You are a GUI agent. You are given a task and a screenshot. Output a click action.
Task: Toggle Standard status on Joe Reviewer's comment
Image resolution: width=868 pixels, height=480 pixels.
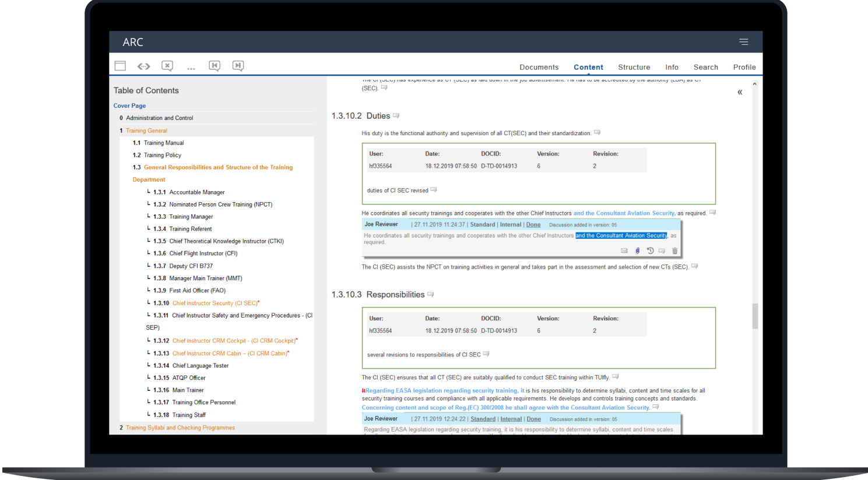coord(483,224)
